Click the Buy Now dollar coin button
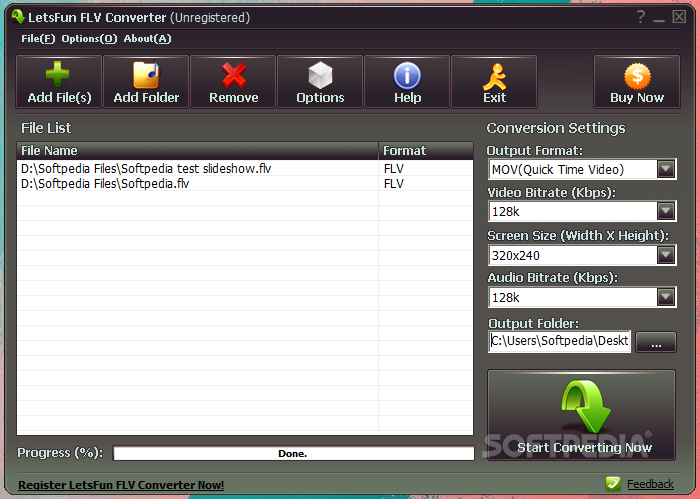The image size is (700, 499). point(637,82)
